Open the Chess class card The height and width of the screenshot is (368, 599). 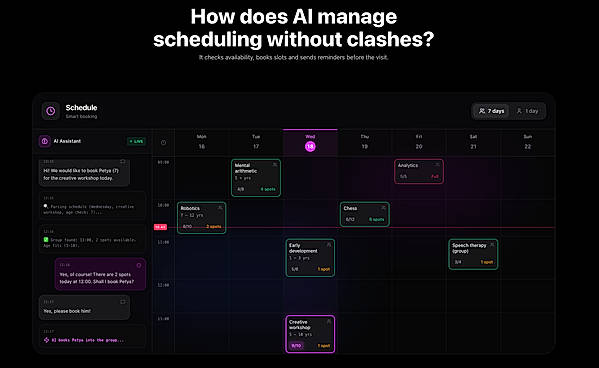365,214
